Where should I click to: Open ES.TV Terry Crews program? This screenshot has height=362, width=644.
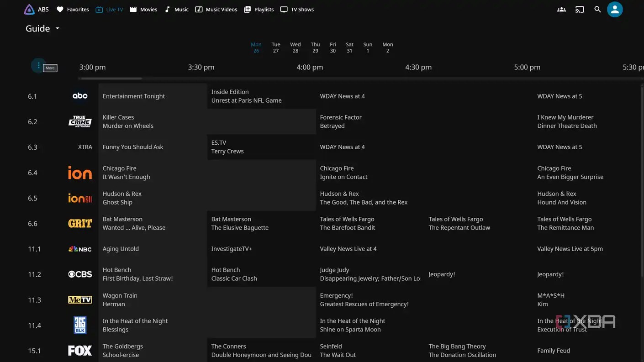coord(261,147)
